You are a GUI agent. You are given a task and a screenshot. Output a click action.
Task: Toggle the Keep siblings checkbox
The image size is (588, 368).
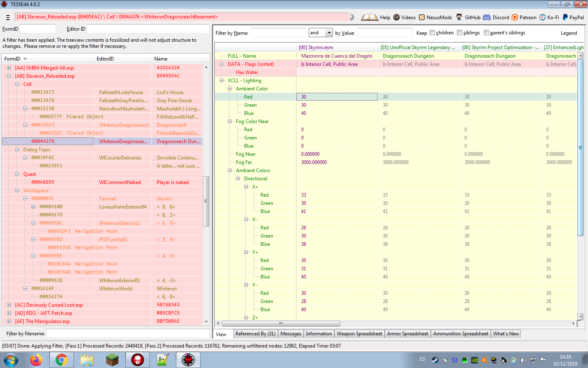459,33
